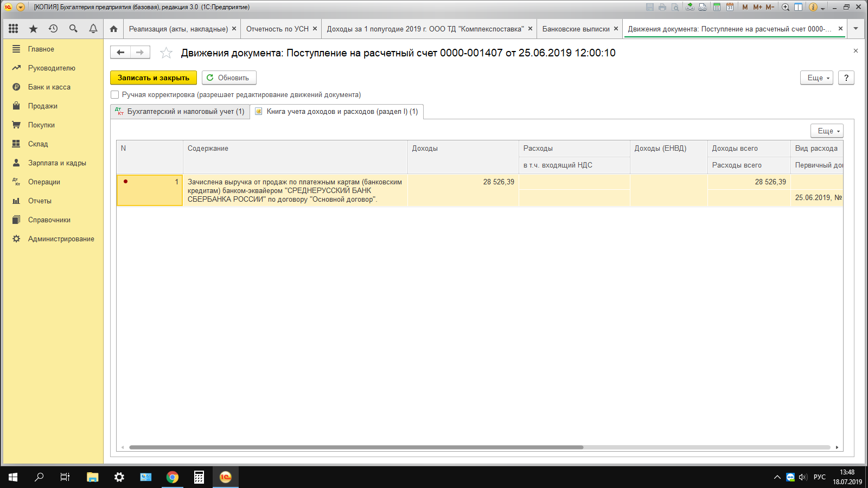Open the Покупки section

coord(41,125)
